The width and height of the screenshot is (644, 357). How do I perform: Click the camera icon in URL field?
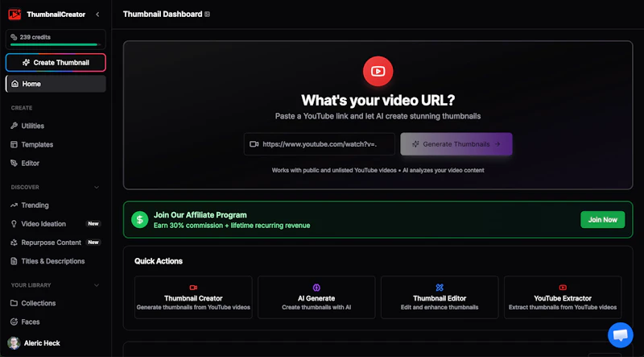click(x=254, y=144)
